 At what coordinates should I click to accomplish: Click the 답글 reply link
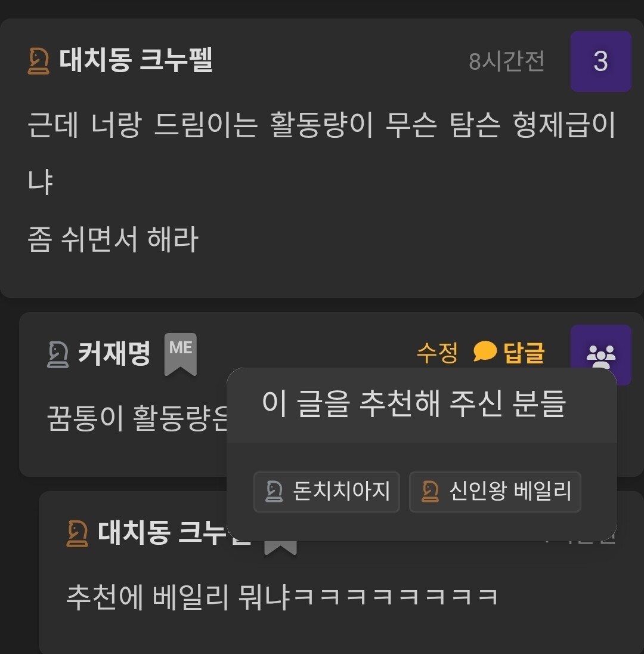524,353
